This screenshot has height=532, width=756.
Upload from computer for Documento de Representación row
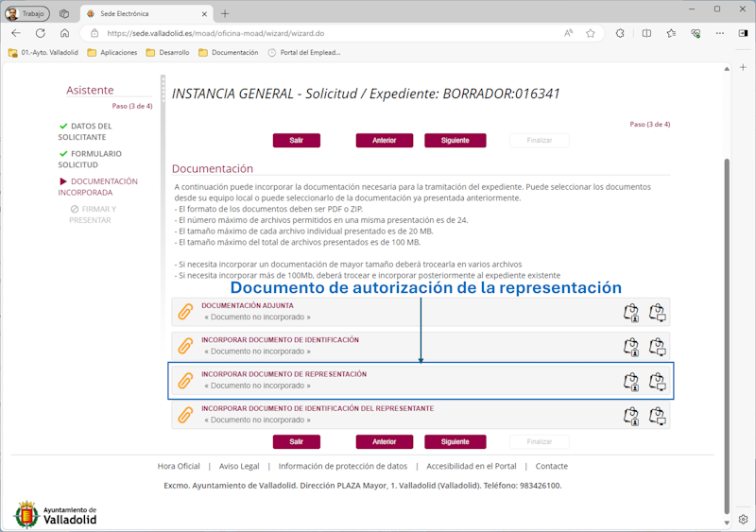[657, 381]
